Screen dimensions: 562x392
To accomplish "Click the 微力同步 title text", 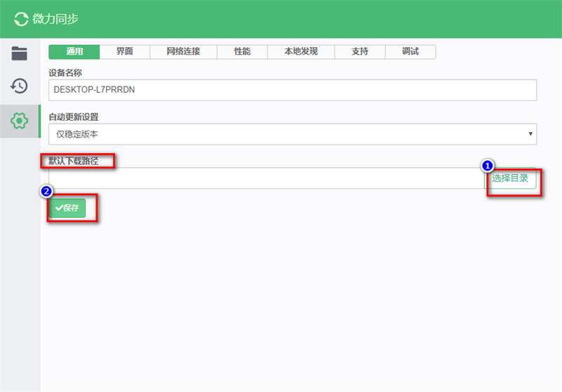I will tap(55, 19).
